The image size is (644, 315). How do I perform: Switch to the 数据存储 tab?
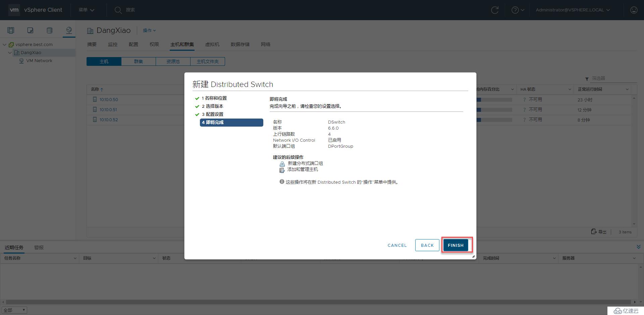click(240, 44)
